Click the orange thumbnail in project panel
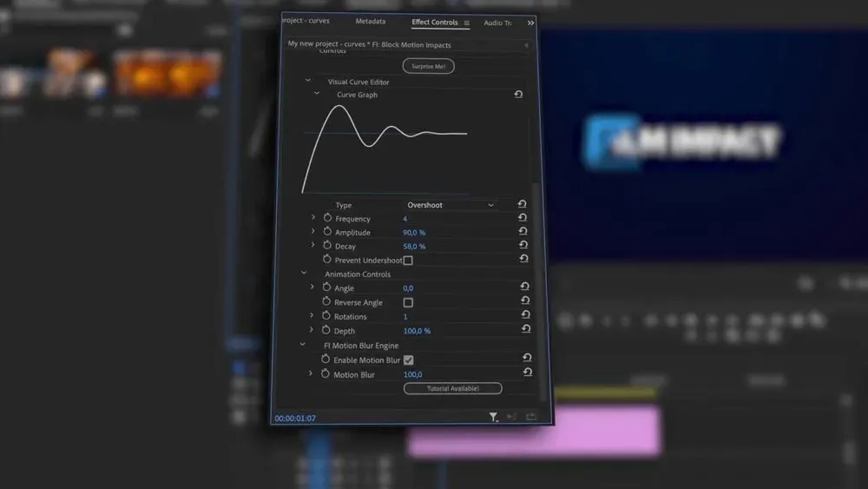The width and height of the screenshot is (868, 489). (168, 75)
